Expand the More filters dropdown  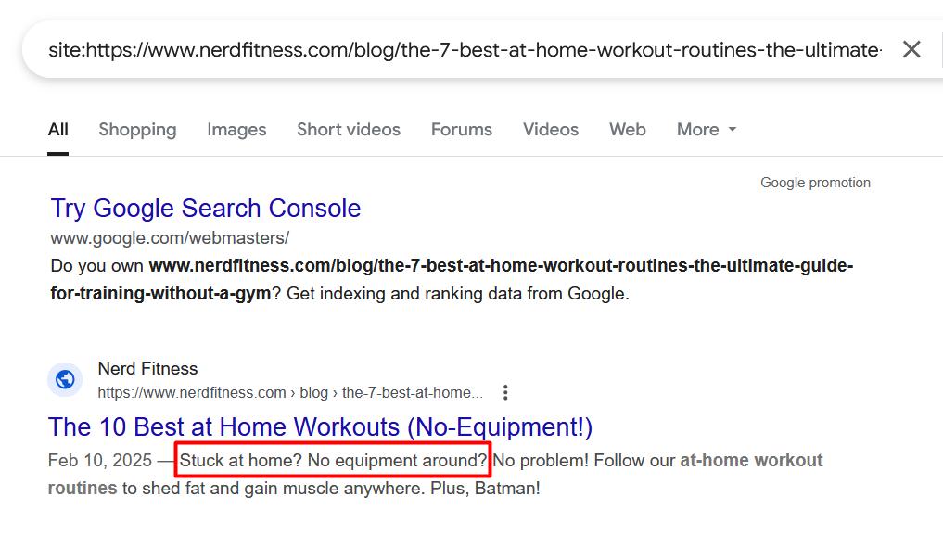click(x=707, y=130)
